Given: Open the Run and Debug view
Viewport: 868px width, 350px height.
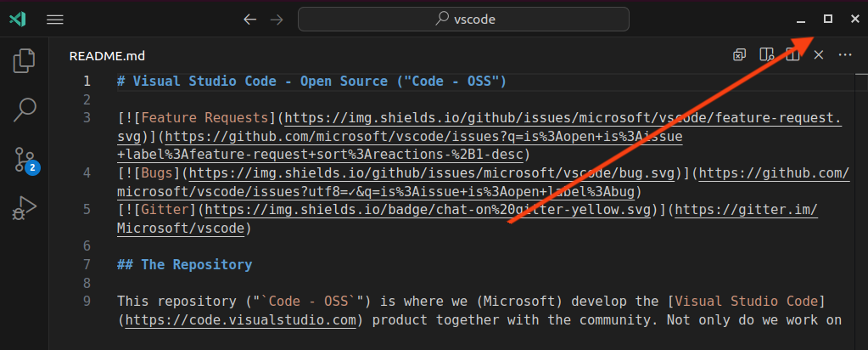Looking at the screenshot, I should [25, 207].
